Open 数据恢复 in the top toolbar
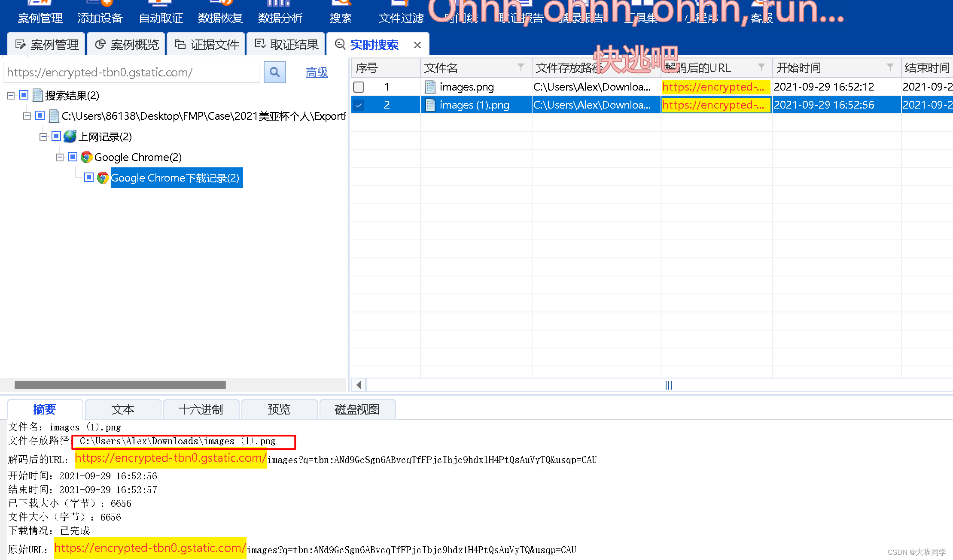This screenshot has height=560, width=953. (x=220, y=18)
